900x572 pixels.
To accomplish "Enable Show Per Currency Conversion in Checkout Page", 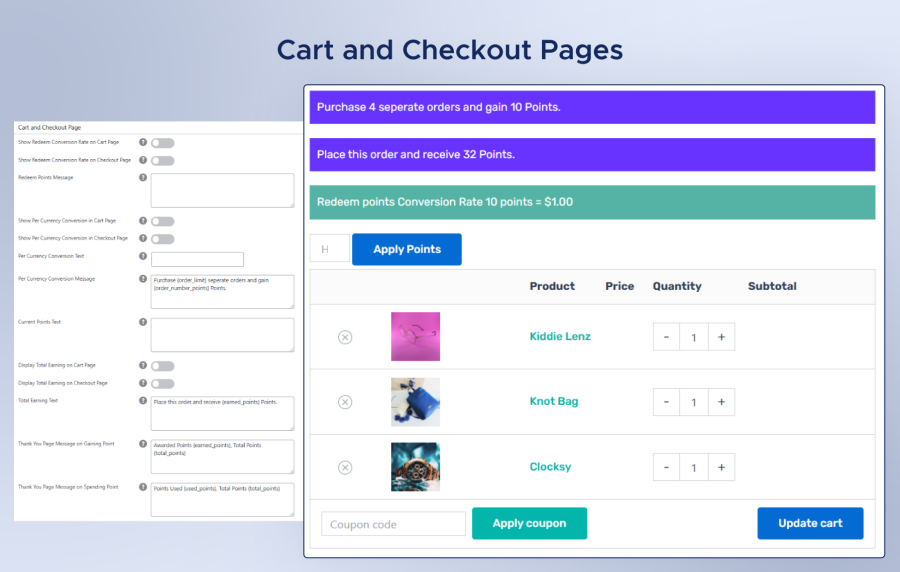I will pos(162,239).
